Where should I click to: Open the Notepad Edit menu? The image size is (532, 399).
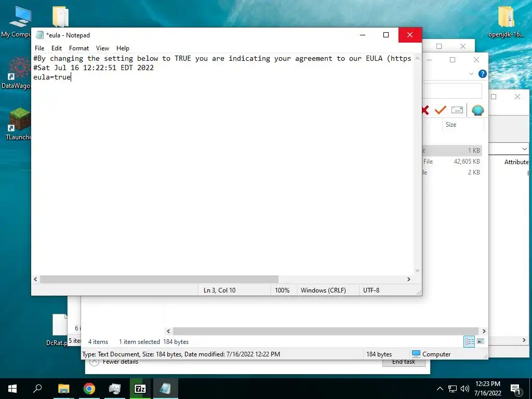click(56, 48)
